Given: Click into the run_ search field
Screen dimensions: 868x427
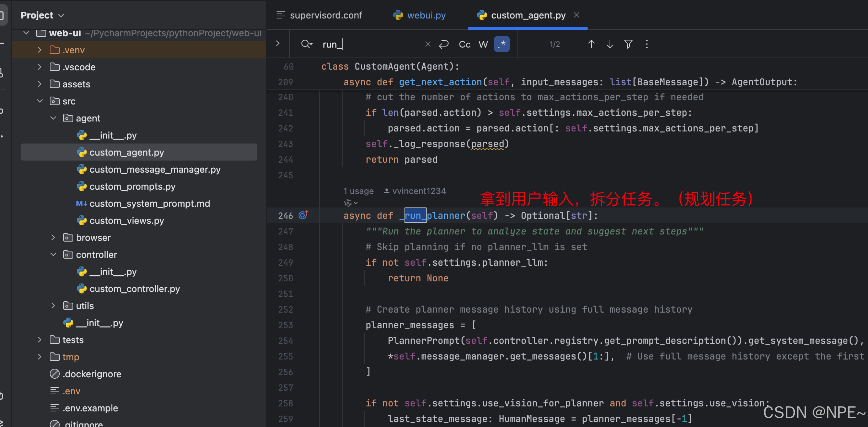Looking at the screenshot, I should click(x=370, y=44).
